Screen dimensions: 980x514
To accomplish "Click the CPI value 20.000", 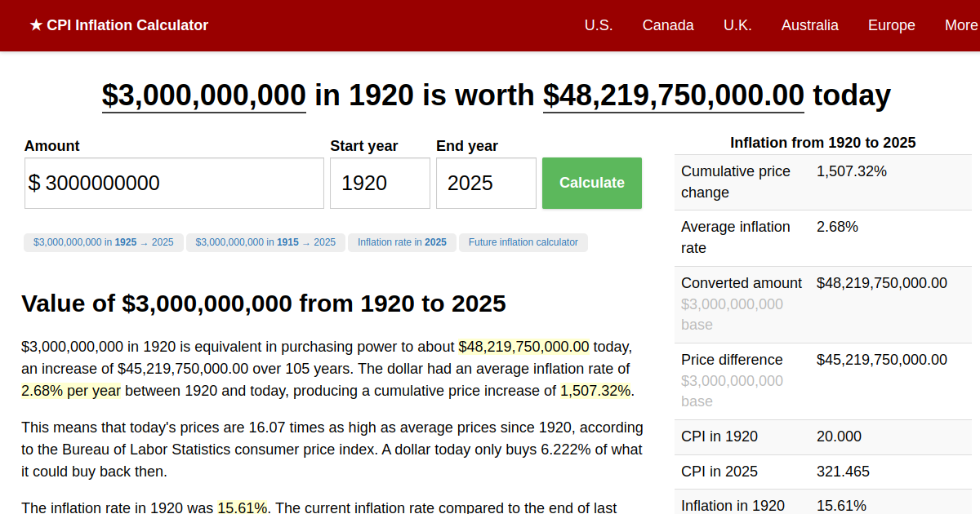I will tap(839, 436).
